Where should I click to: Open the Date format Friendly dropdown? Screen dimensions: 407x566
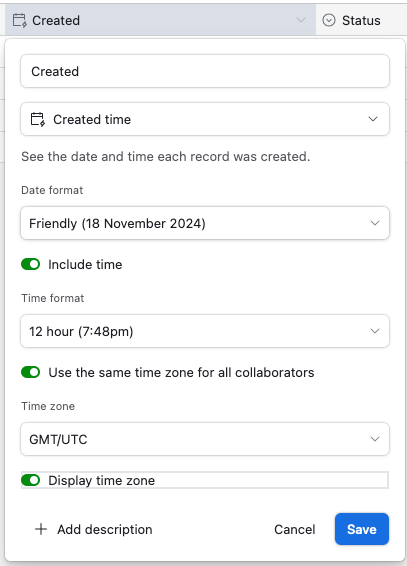[205, 223]
